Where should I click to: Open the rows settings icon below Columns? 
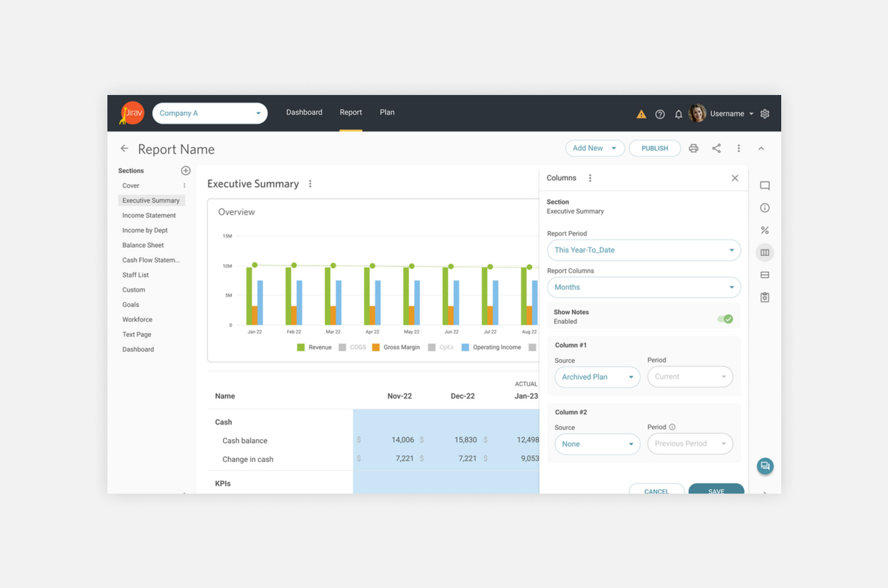tap(764, 274)
